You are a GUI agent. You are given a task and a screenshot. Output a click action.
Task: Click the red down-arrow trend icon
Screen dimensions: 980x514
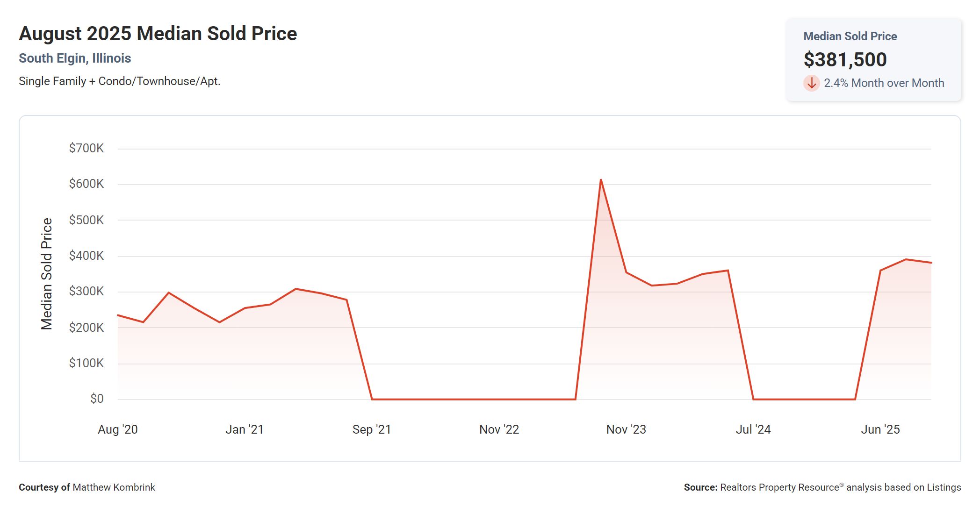click(812, 83)
